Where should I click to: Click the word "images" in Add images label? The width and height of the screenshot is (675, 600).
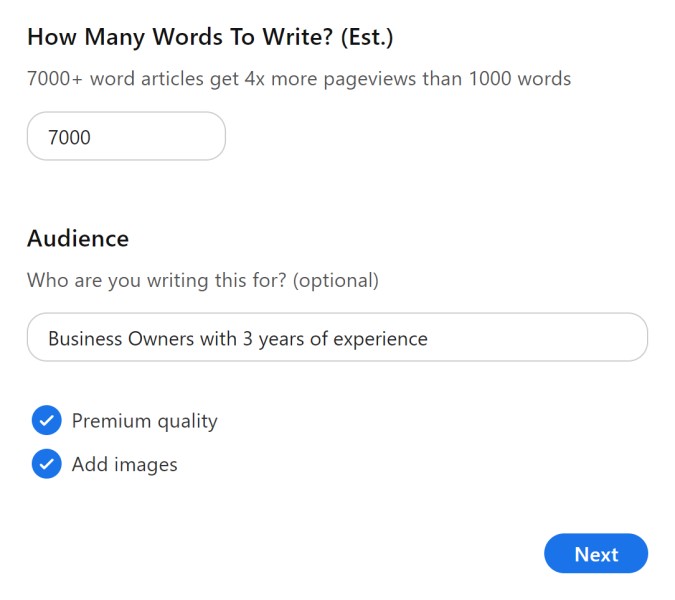point(146,464)
